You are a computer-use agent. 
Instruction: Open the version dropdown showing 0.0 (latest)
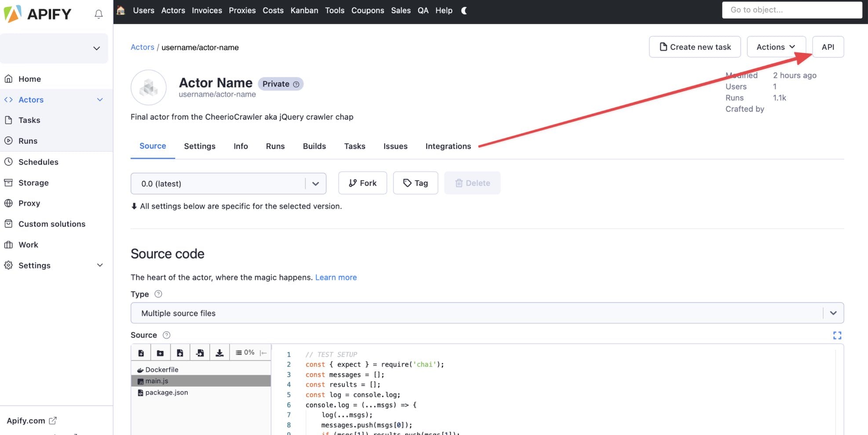(x=228, y=183)
